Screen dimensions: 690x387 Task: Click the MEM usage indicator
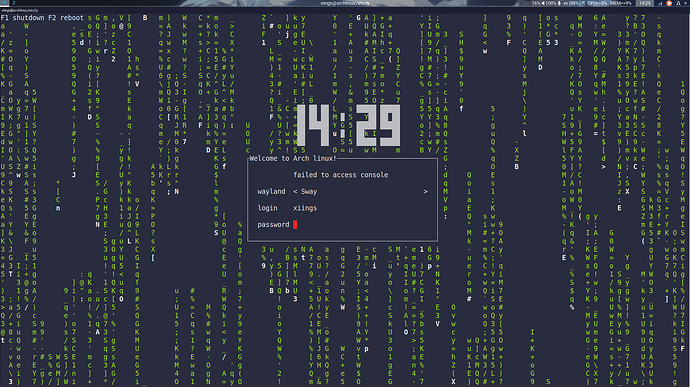pos(620,3)
